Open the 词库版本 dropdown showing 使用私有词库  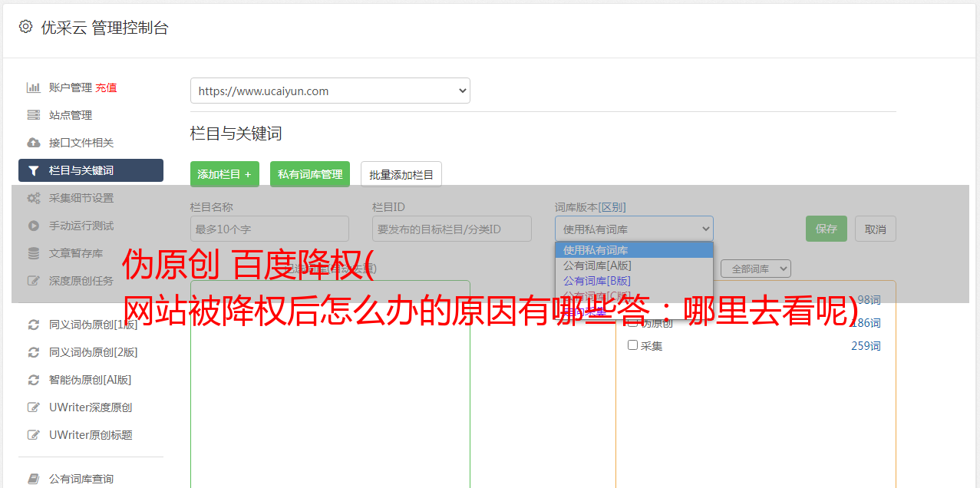click(x=634, y=229)
